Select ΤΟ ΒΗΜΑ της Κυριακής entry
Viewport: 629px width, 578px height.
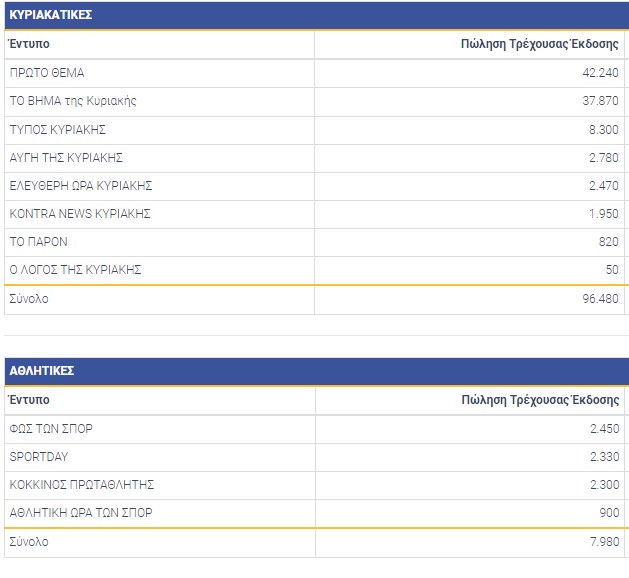(x=73, y=101)
